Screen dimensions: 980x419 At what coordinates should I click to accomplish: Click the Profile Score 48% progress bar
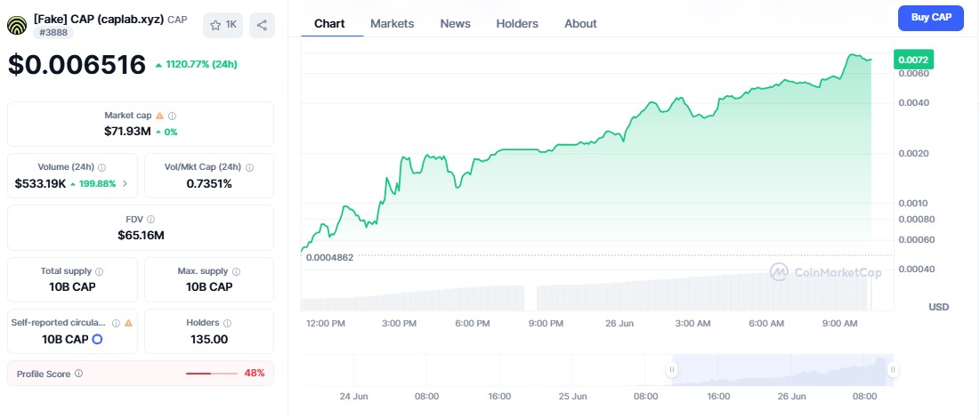(x=211, y=374)
